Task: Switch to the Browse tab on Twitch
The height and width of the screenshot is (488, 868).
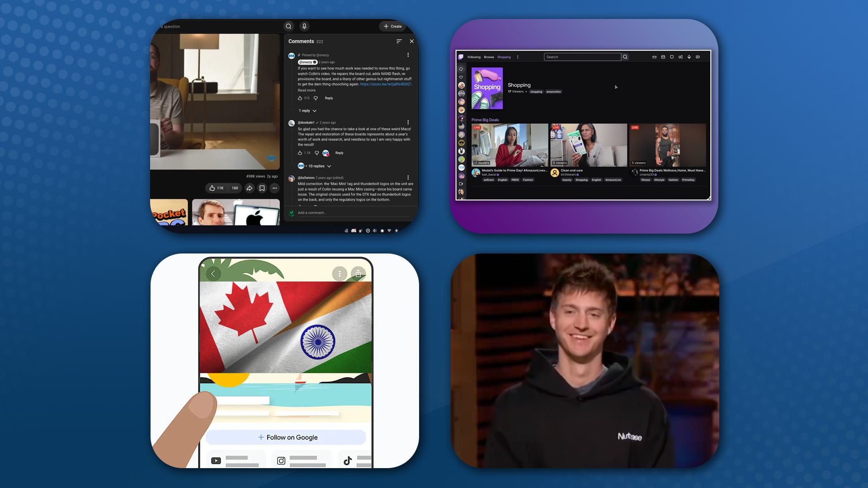Action: (x=489, y=57)
